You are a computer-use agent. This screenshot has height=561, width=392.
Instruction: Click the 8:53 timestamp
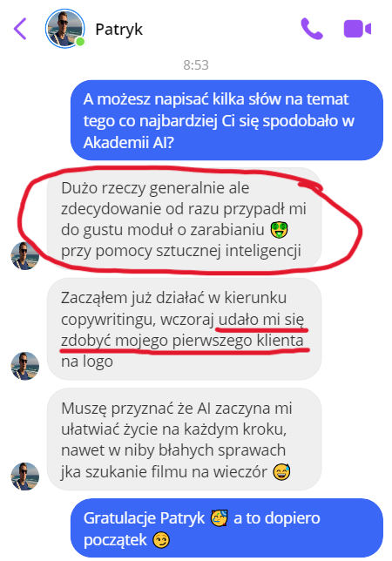[x=196, y=65]
